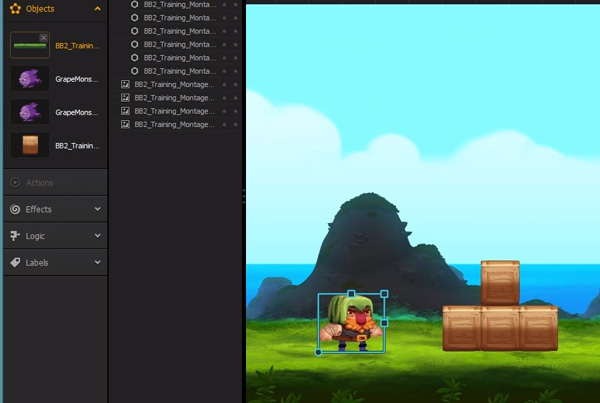The height and width of the screenshot is (403, 600).
Task: Open the Actions section
Action: pyautogui.click(x=55, y=183)
